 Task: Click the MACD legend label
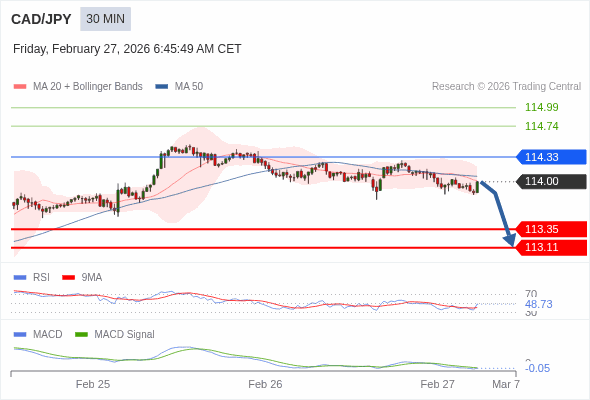pyautogui.click(x=48, y=335)
